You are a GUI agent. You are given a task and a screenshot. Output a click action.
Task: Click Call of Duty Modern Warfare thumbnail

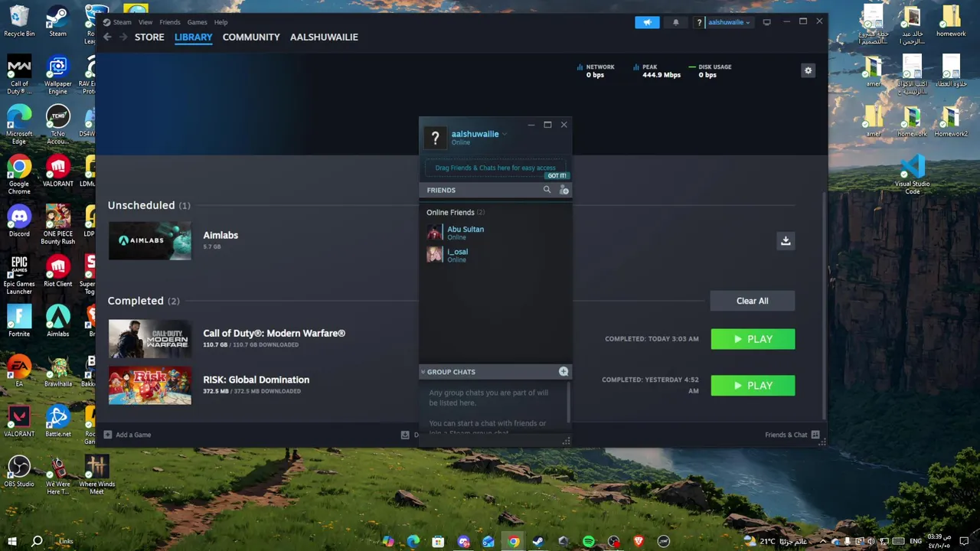click(150, 339)
